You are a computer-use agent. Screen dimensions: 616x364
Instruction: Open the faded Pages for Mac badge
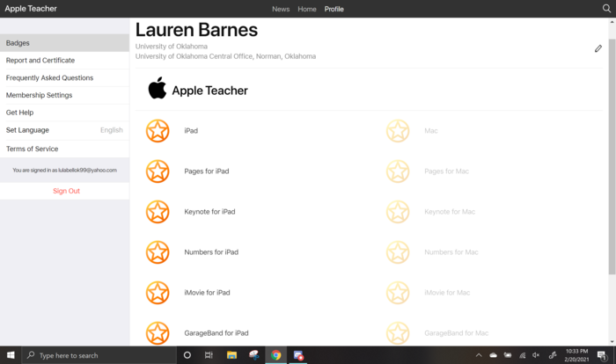[398, 171]
